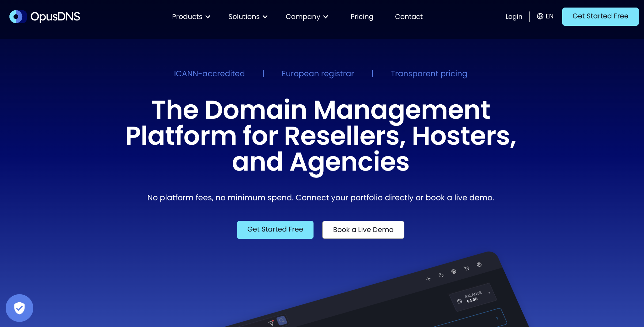Image resolution: width=644 pixels, height=327 pixels.
Task: Click the moon dark-mode icon in preview
Action: (441, 275)
